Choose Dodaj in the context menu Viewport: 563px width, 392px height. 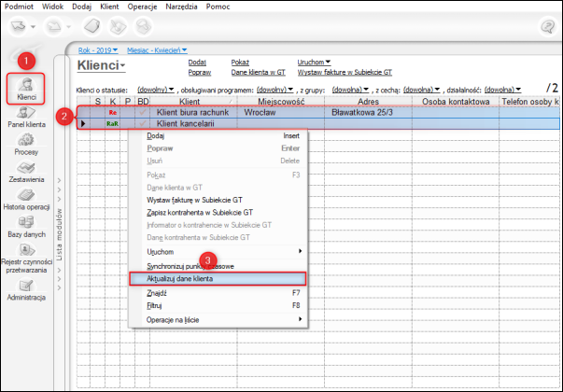[218, 135]
